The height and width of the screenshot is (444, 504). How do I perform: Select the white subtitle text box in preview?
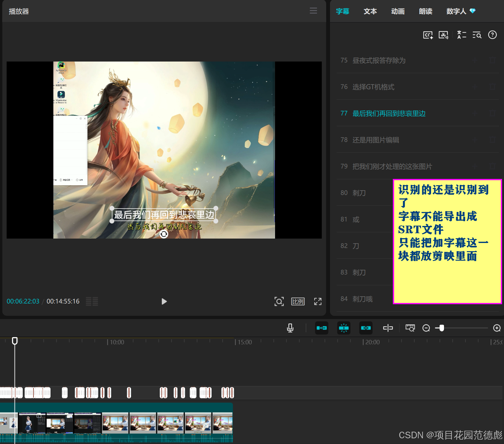point(164,215)
